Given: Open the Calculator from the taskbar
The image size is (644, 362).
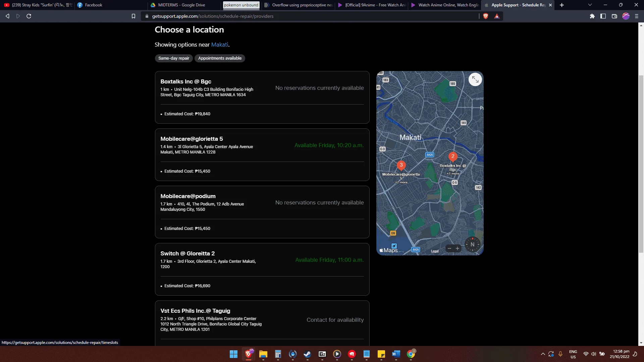Looking at the screenshot, I should coord(278,354).
